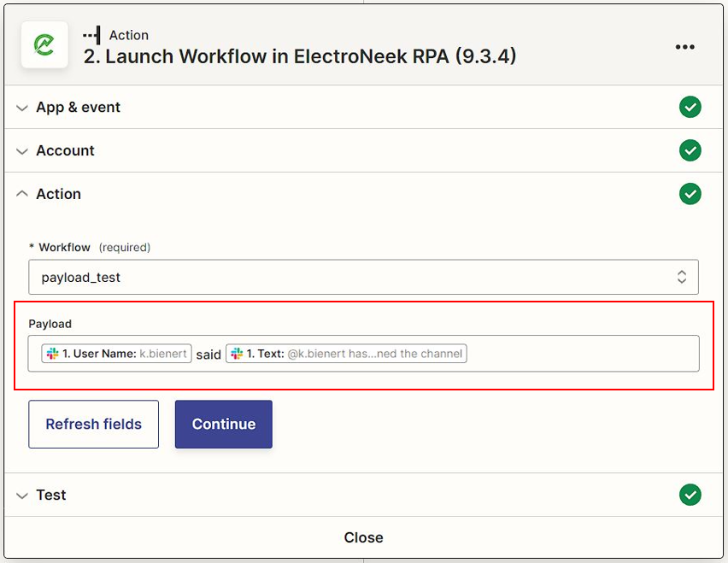Click the Test section green checkmark
Image resolution: width=728 pixels, height=563 pixels.
coord(690,495)
